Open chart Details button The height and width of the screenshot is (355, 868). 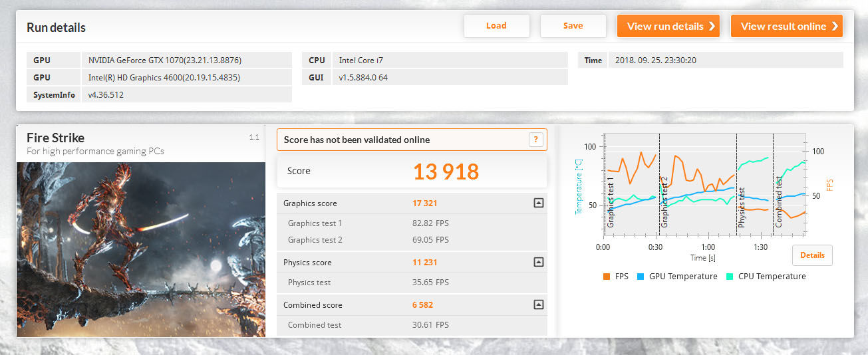pyautogui.click(x=812, y=255)
